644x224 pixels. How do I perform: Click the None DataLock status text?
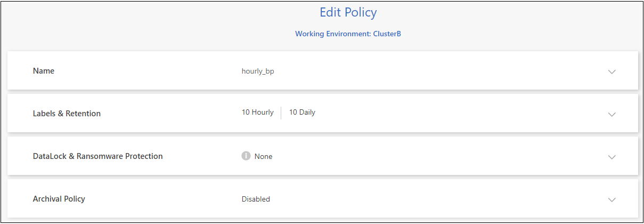(x=263, y=157)
